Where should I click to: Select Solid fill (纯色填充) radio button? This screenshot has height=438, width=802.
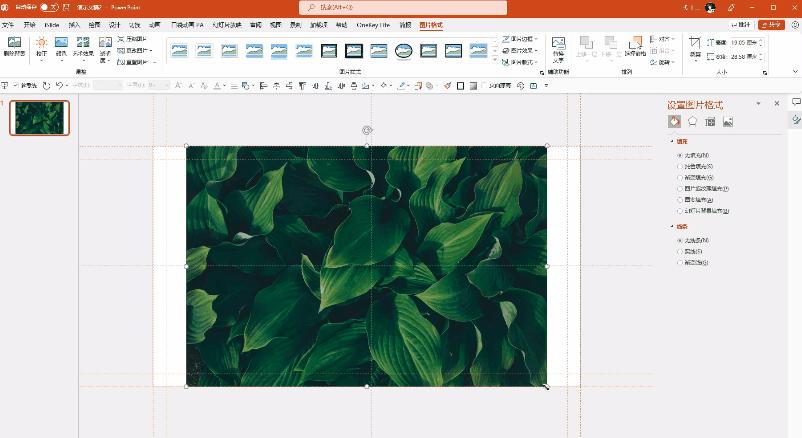tap(680, 166)
